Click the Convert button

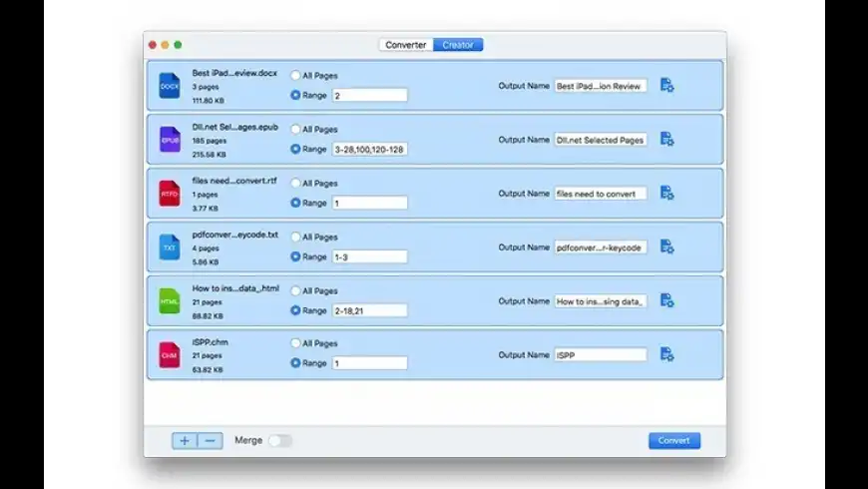674,441
